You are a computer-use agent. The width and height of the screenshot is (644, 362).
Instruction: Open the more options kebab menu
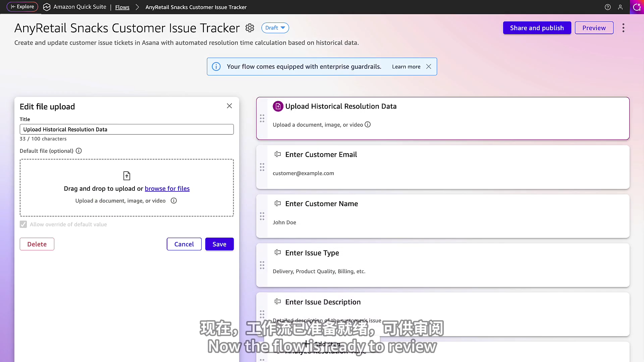tap(623, 28)
